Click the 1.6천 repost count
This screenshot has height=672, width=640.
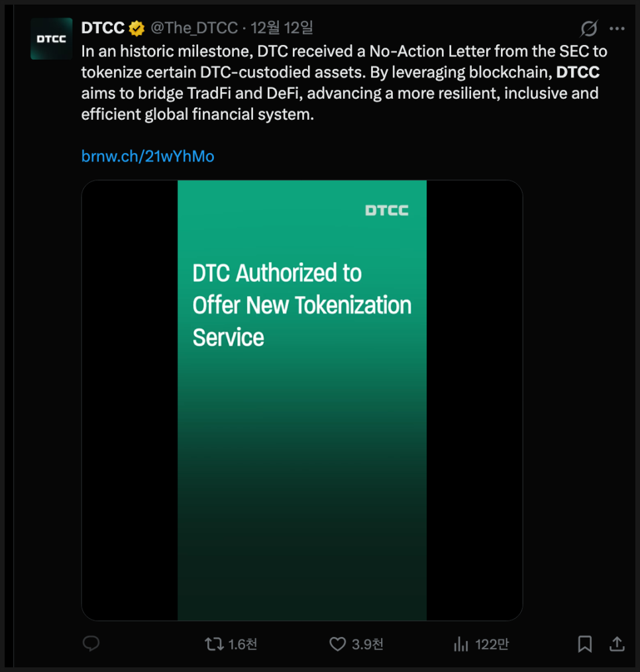click(242, 644)
